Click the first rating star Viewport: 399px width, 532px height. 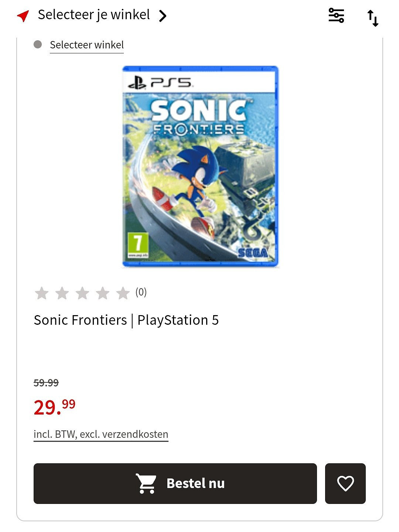point(42,293)
